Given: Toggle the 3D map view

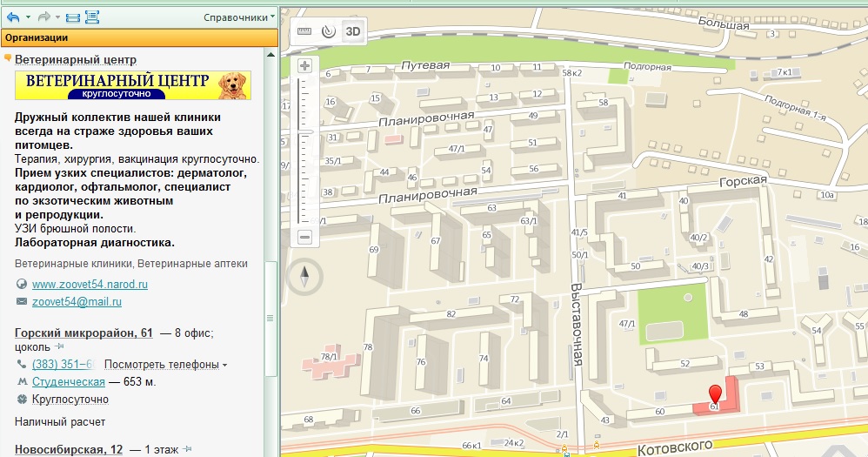Looking at the screenshot, I should [x=353, y=31].
